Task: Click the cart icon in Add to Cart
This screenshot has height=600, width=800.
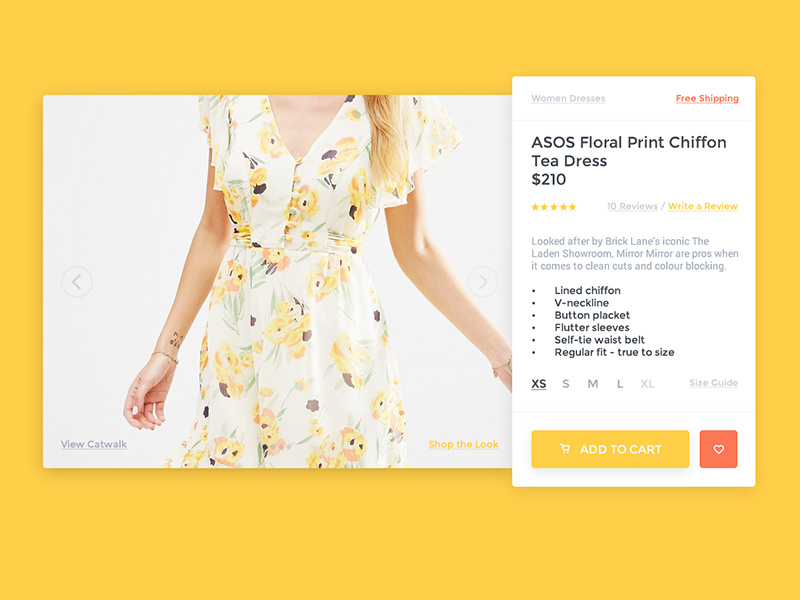Action: [565, 449]
